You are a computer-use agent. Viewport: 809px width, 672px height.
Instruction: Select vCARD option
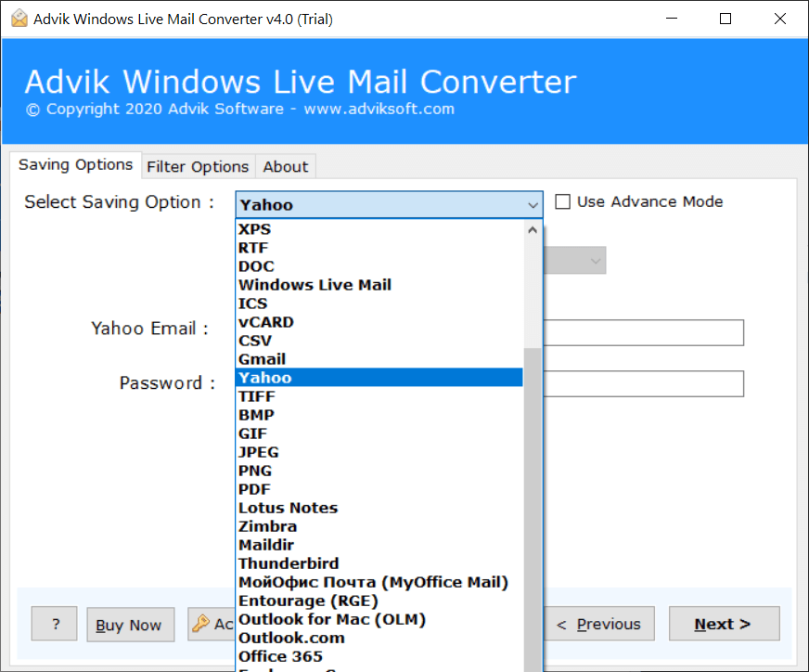point(379,322)
